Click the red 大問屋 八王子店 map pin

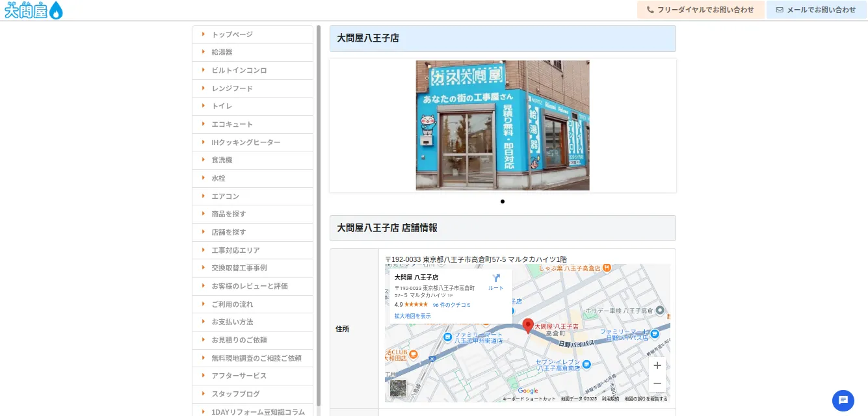(528, 326)
